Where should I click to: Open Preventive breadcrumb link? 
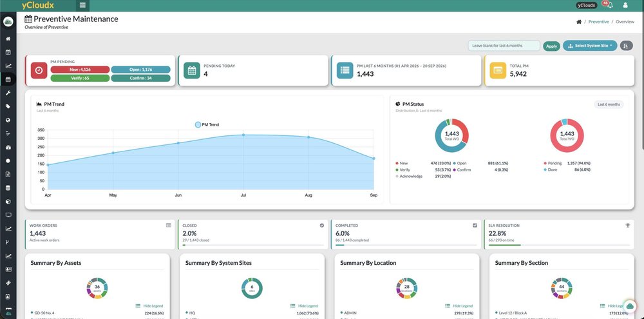598,22
